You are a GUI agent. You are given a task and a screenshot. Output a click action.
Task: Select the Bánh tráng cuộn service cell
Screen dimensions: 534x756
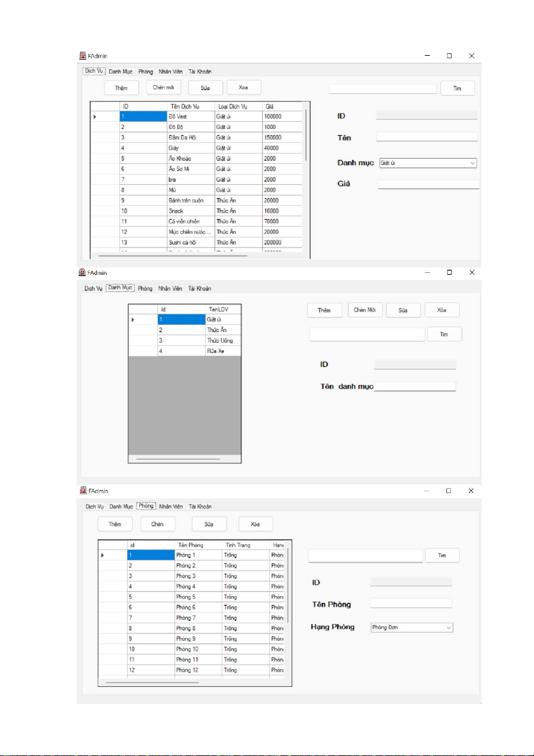pos(191,201)
